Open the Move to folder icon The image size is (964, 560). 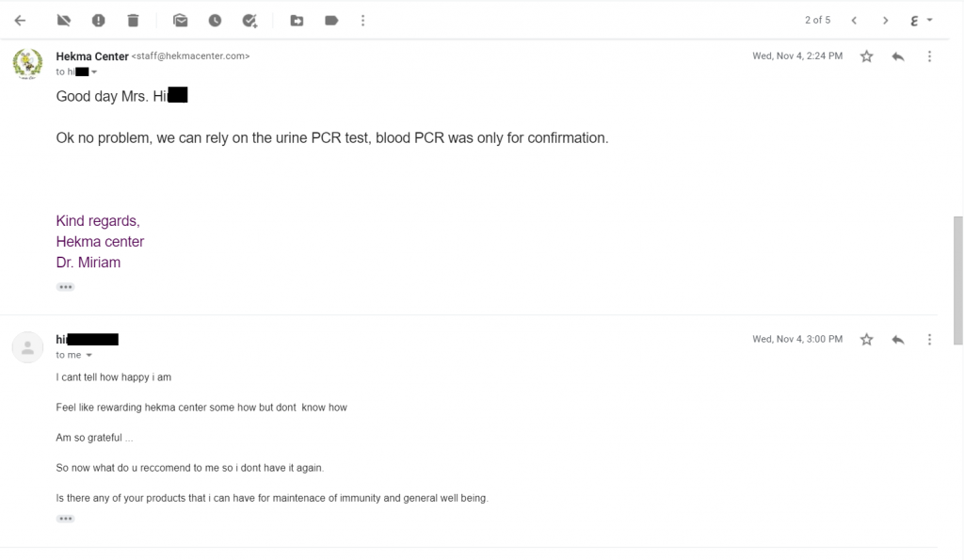pyautogui.click(x=297, y=20)
